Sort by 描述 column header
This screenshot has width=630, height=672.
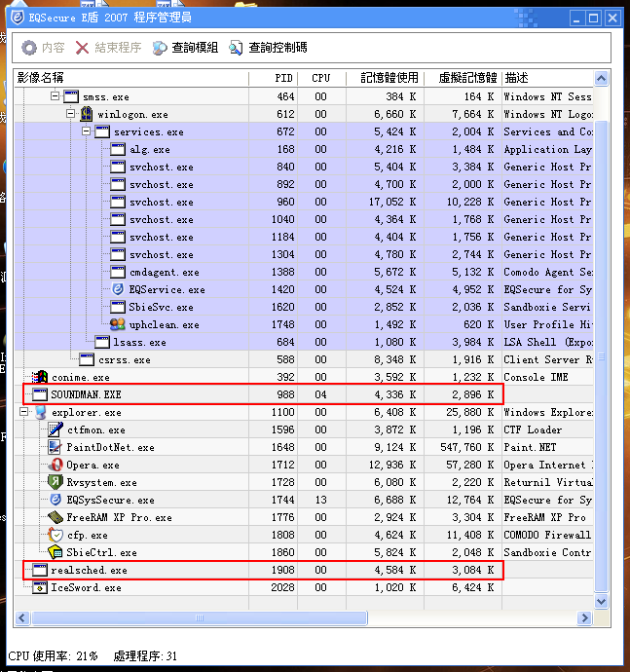point(547,78)
